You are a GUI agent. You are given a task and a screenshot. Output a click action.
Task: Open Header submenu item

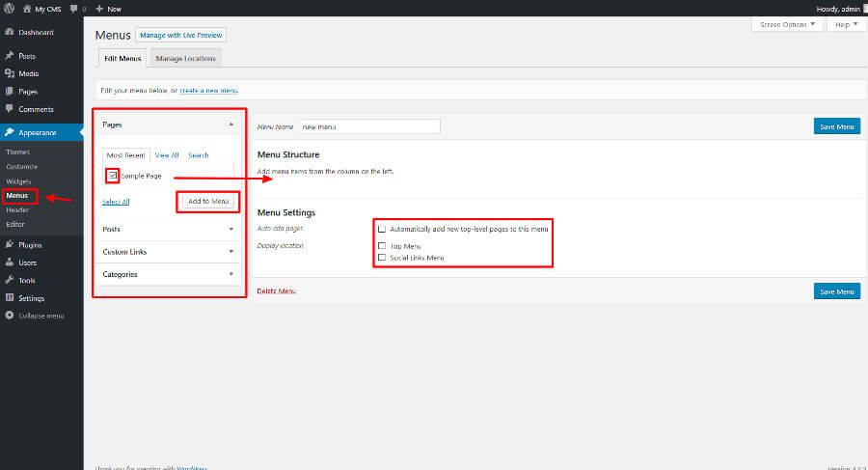17,210
